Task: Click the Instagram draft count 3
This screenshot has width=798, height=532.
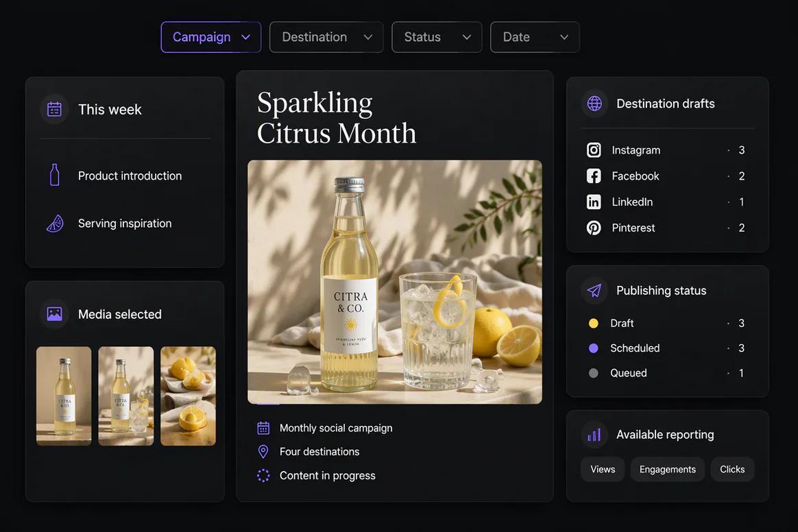Action: (x=742, y=150)
